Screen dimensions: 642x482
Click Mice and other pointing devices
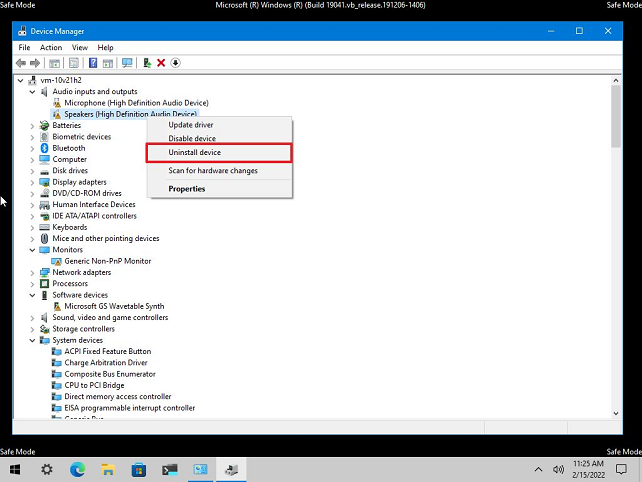pyautogui.click(x=106, y=239)
